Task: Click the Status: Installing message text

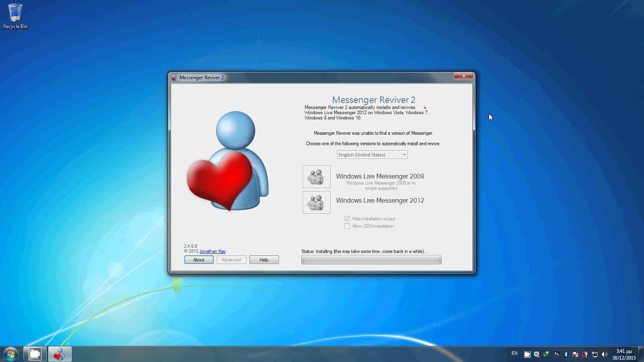Action: click(x=364, y=251)
